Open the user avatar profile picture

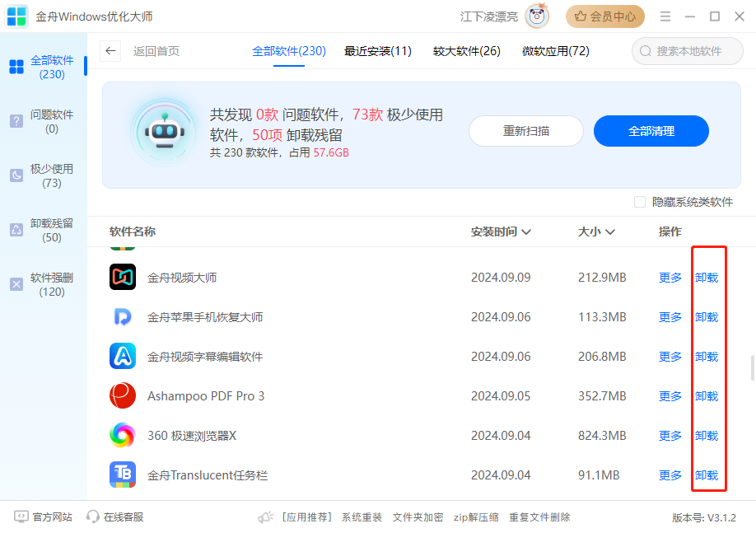coord(537,16)
